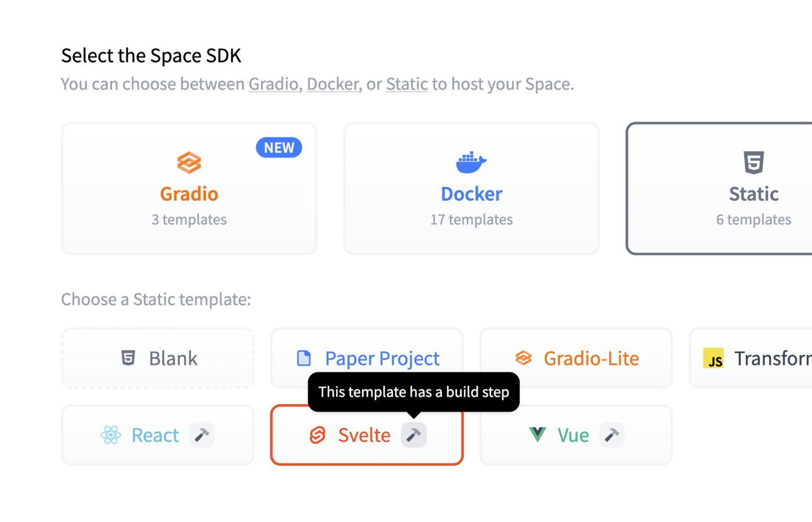812x522 pixels.
Task: Click the Docker whale icon
Action: (x=471, y=163)
